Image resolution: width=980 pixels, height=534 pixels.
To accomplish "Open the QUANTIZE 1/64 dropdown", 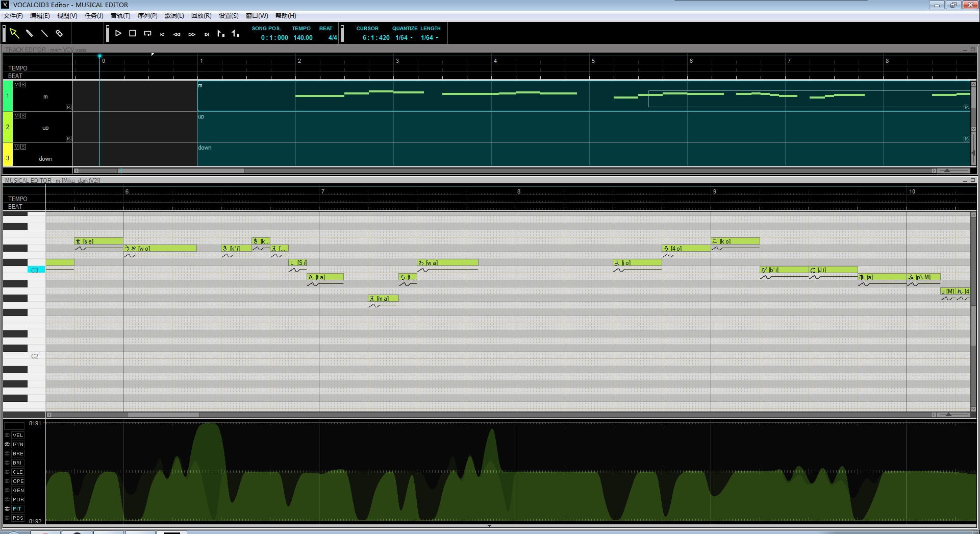I will [404, 38].
